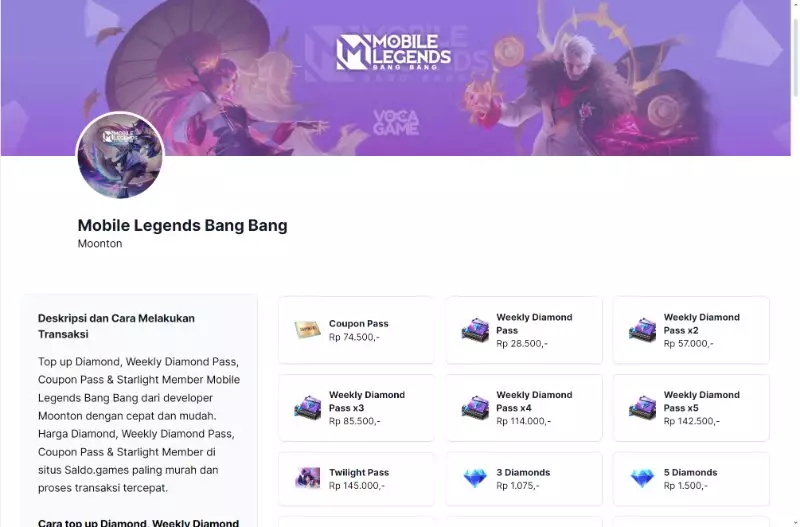Click the Mobile Legends Bang Bang banner logo
This screenshot has width=800, height=527.
coord(394,52)
